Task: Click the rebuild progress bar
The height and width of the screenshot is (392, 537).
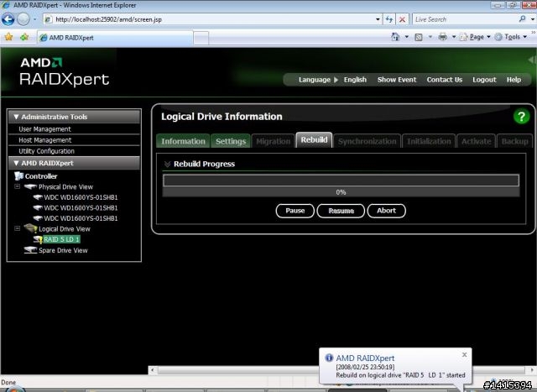Action: point(341,180)
